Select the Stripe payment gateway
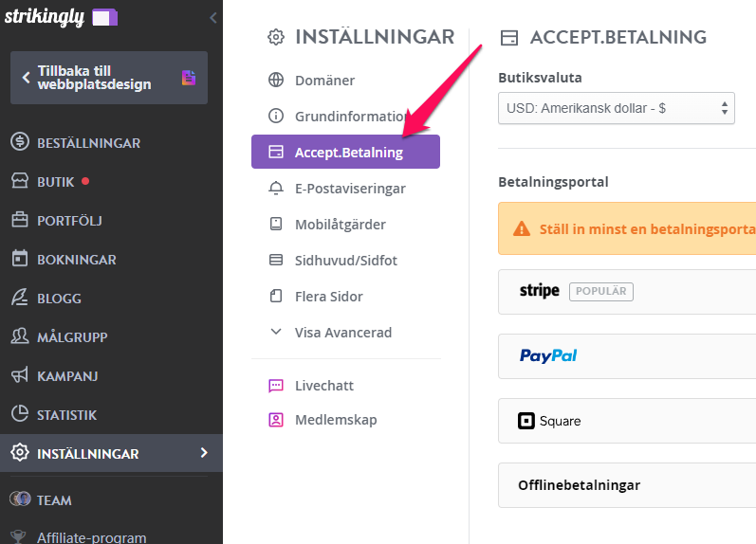This screenshot has height=544, width=756. pyautogui.click(x=627, y=292)
